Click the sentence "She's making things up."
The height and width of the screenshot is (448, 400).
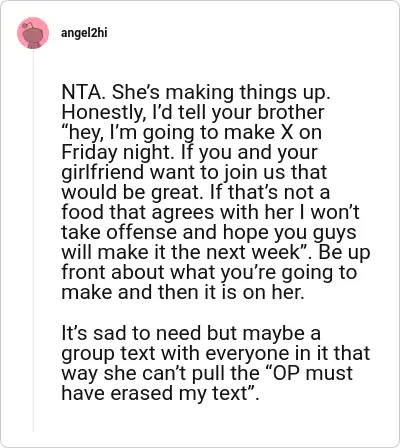[x=221, y=93]
